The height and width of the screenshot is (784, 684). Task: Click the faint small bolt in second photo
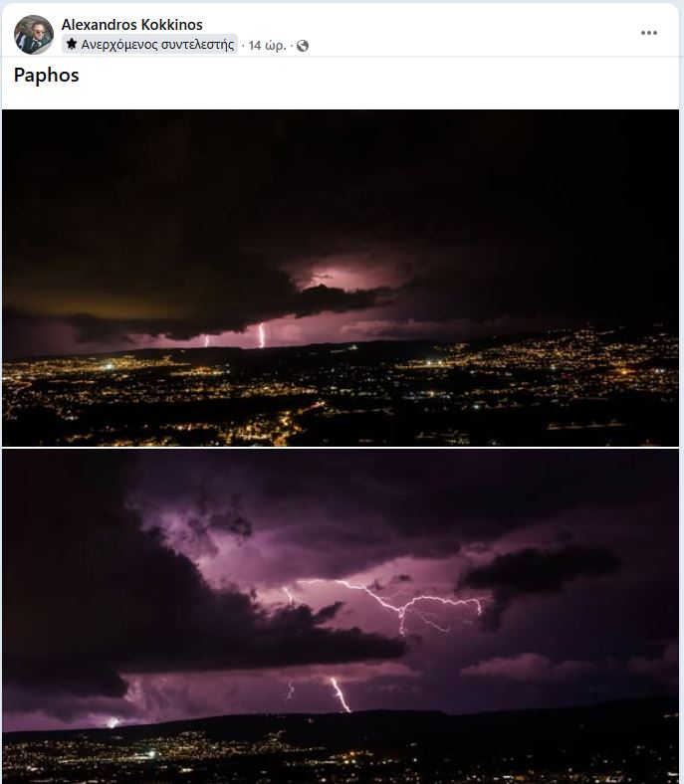(x=290, y=689)
